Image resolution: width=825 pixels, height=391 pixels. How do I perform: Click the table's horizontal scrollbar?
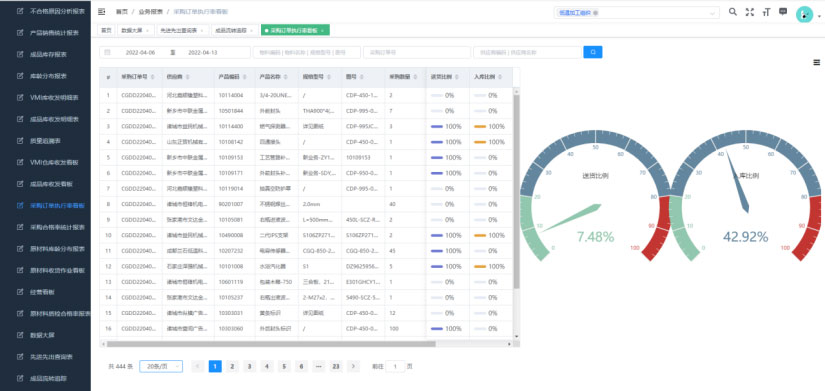point(271,344)
